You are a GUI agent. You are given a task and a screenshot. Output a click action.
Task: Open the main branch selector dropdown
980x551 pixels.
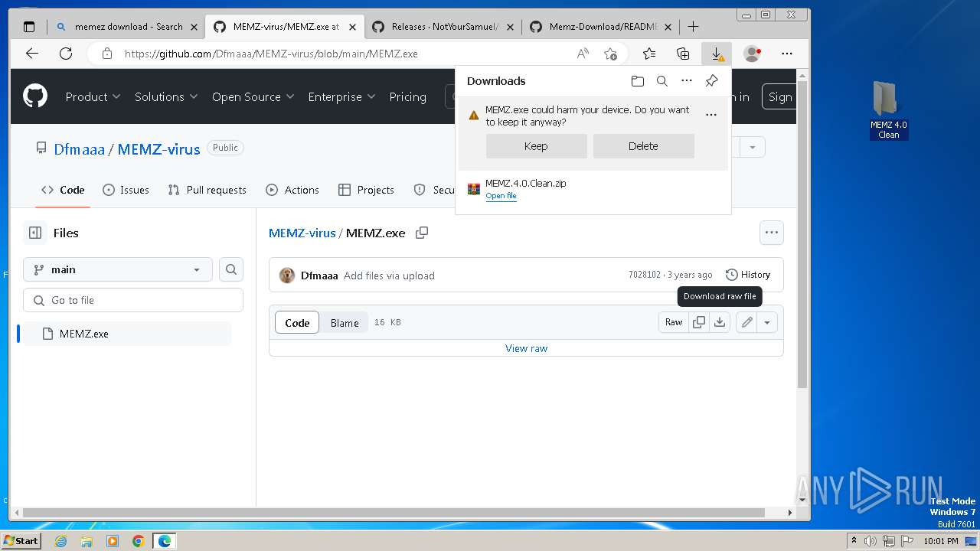(118, 269)
